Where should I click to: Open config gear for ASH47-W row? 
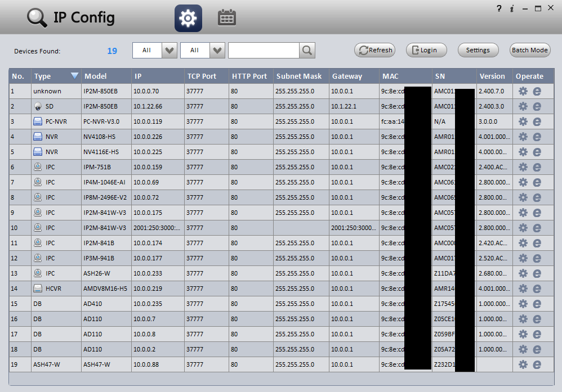click(x=523, y=364)
